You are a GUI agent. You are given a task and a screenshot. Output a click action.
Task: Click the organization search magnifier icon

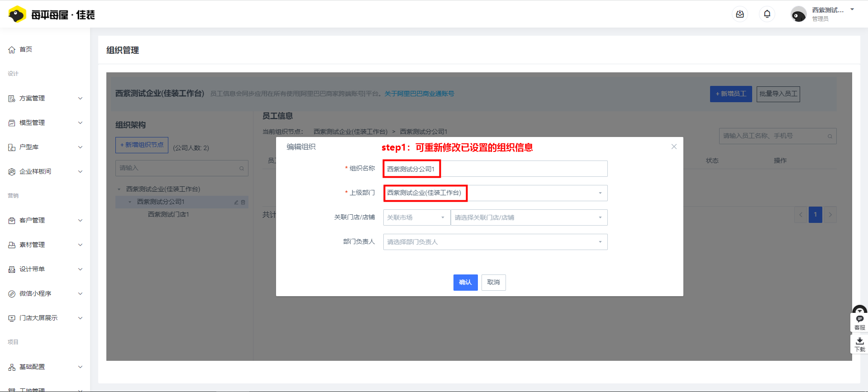[242, 169]
